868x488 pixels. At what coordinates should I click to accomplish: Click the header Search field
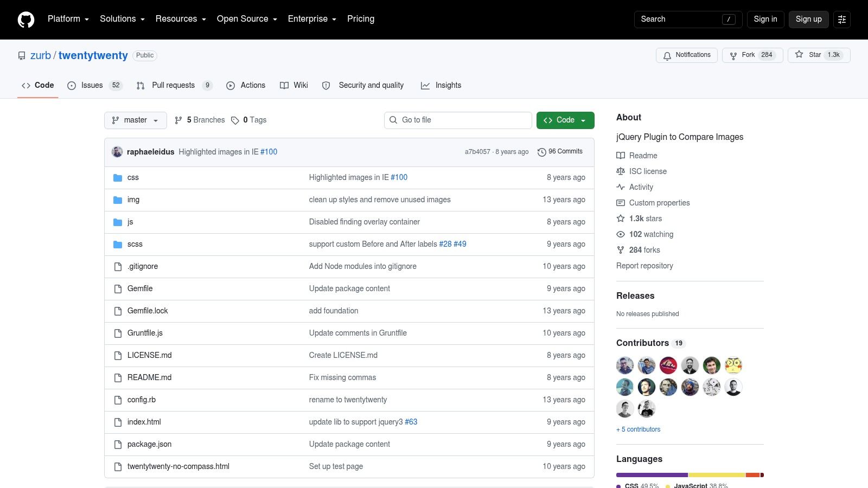689,20
